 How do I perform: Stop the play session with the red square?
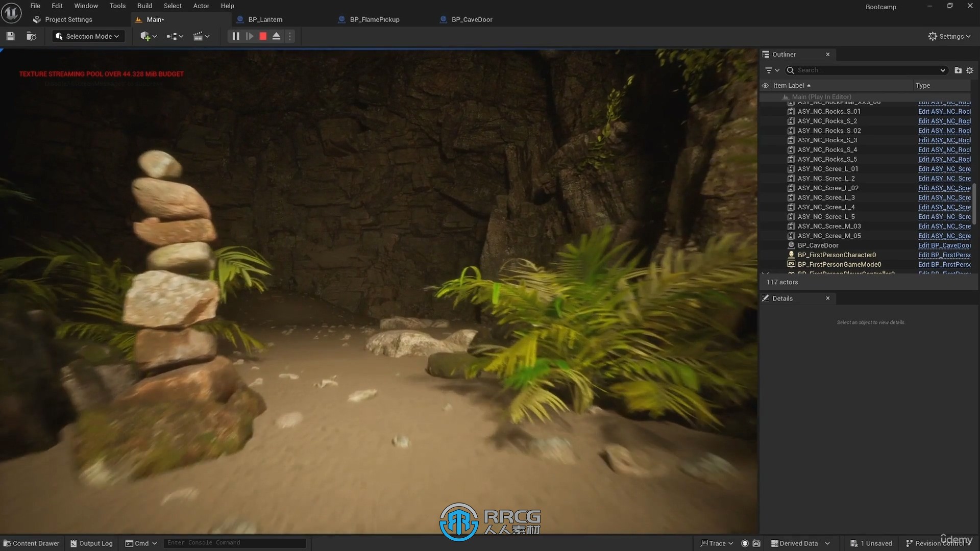(263, 36)
